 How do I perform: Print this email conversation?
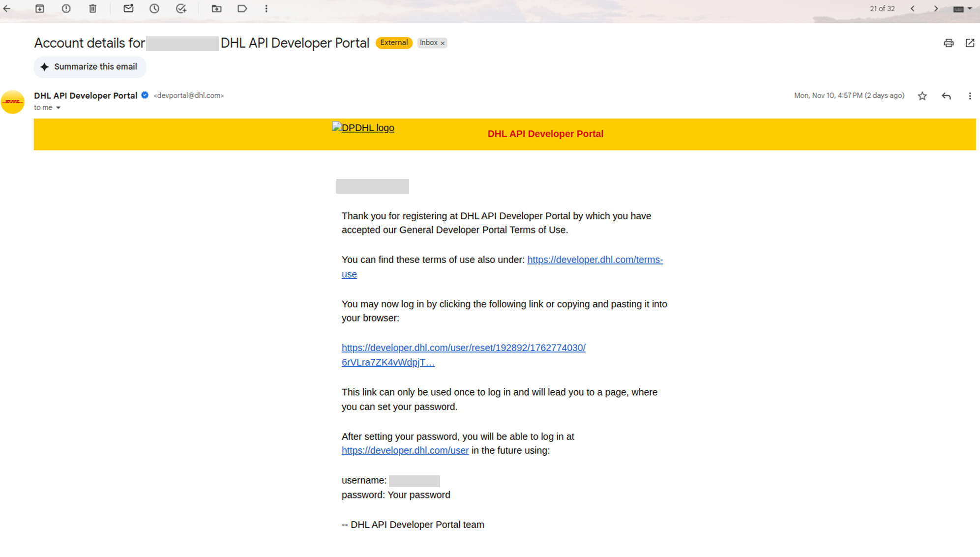(949, 43)
